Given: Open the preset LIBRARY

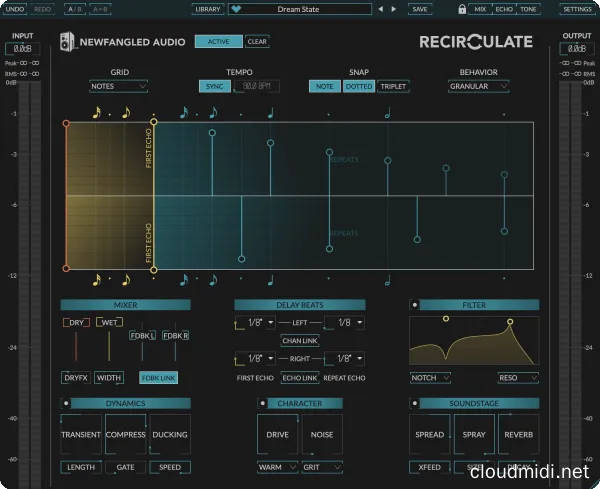Looking at the screenshot, I should (x=207, y=9).
